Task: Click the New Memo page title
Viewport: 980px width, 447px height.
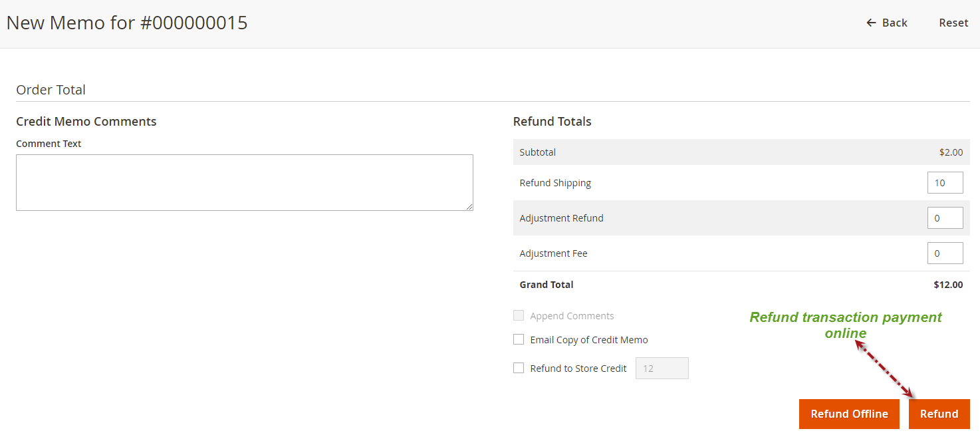Action: click(127, 23)
